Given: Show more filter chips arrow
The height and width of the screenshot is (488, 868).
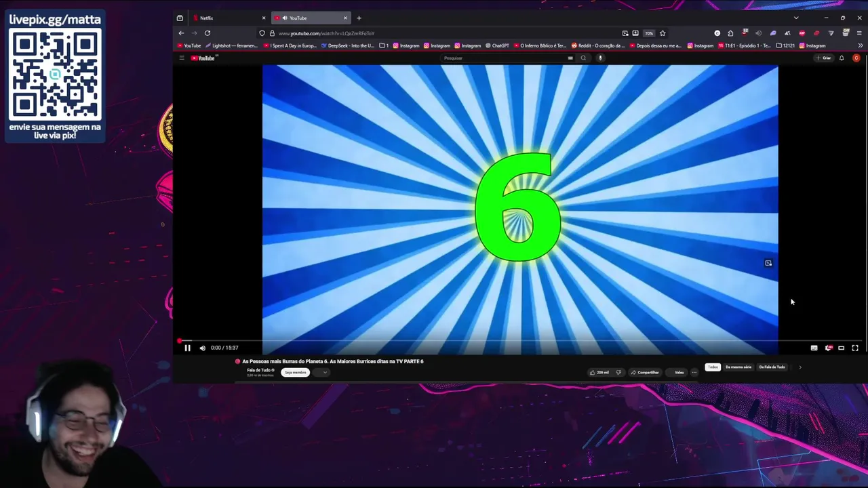Looking at the screenshot, I should [800, 367].
